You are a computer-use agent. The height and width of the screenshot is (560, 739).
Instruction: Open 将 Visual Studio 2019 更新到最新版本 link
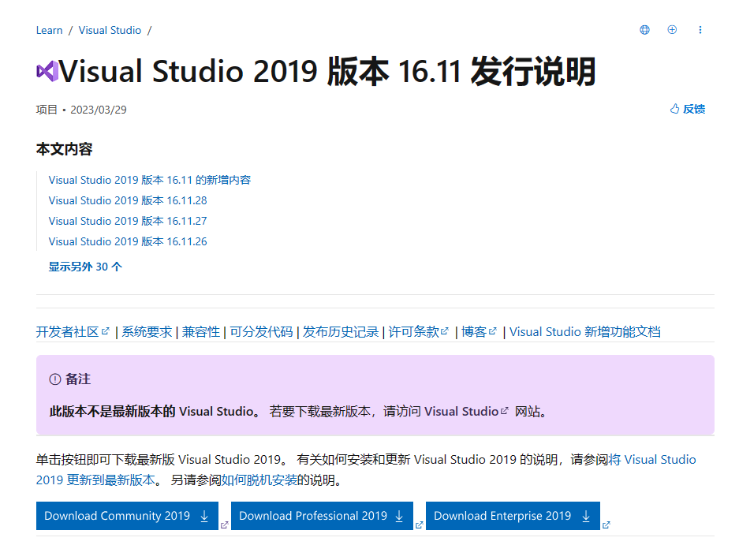[651, 460]
